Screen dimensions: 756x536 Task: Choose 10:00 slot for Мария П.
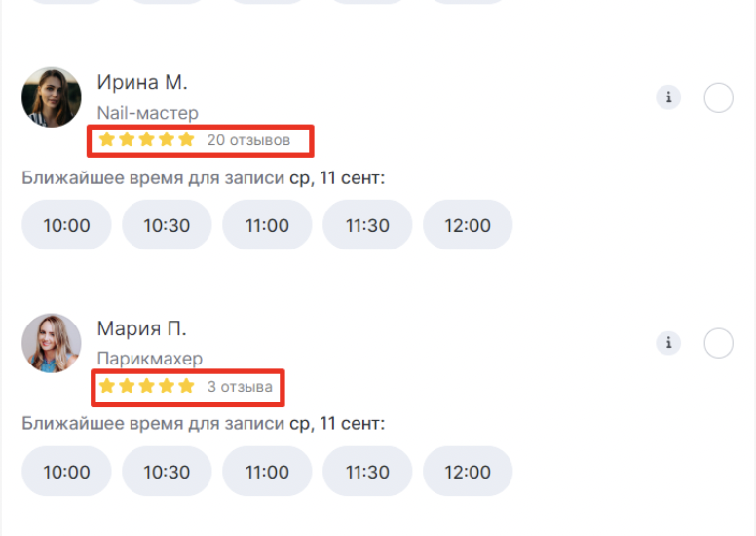[66, 472]
